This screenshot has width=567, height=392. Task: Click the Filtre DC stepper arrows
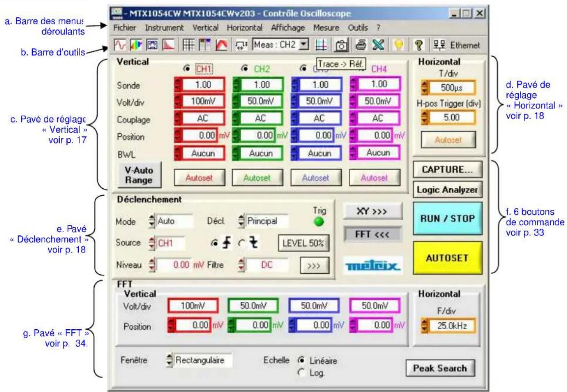coord(241,266)
